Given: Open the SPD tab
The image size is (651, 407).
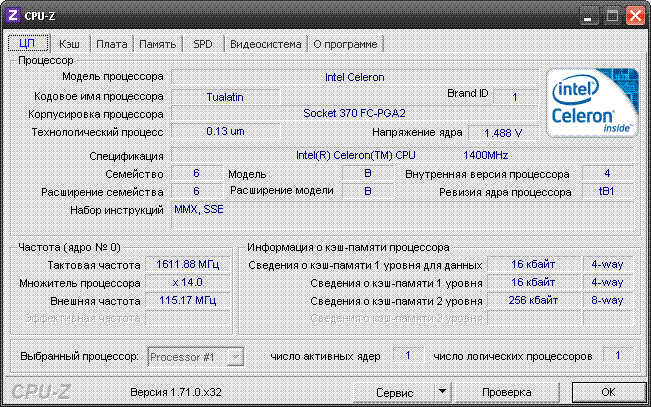Looking at the screenshot, I should pos(203,44).
